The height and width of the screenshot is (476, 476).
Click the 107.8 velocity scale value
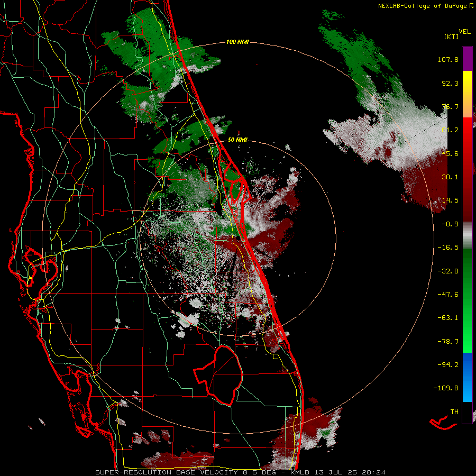point(448,59)
